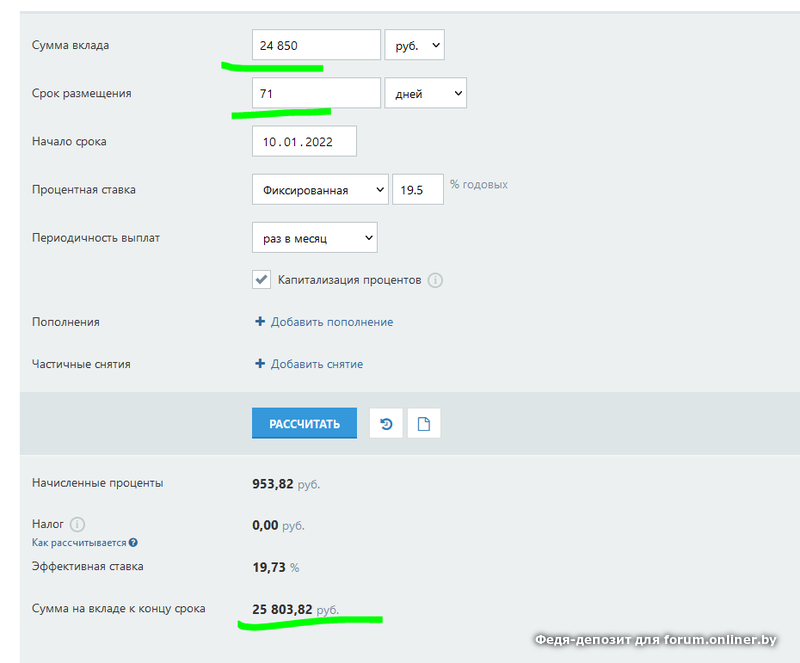The height and width of the screenshot is (663, 800).
Task: Click the РАССЧИТАТЬ button
Action: pyautogui.click(x=305, y=424)
